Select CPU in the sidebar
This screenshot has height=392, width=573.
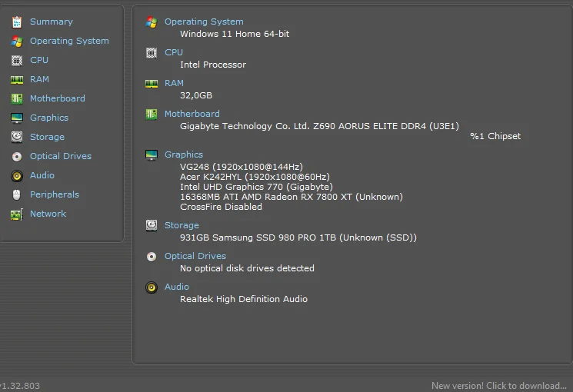click(x=39, y=60)
